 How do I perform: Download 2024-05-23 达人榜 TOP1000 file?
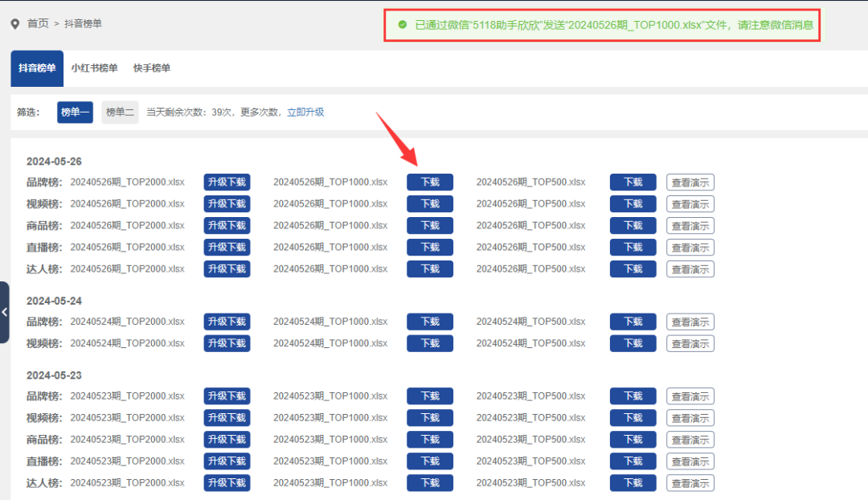click(x=429, y=483)
